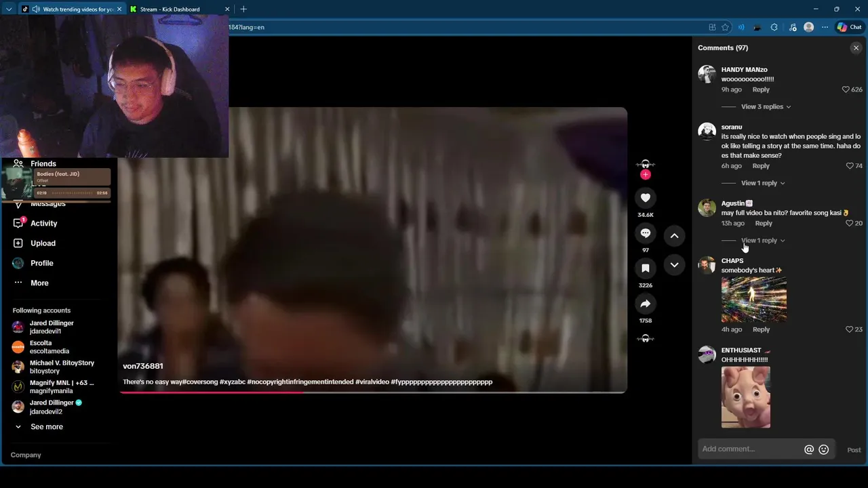Post the comment
Screen dimensions: 868x488
(x=854, y=450)
